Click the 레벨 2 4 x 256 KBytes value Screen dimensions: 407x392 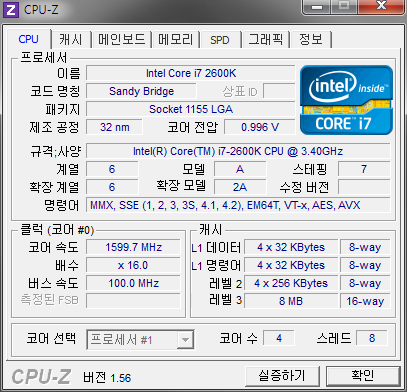[291, 283]
